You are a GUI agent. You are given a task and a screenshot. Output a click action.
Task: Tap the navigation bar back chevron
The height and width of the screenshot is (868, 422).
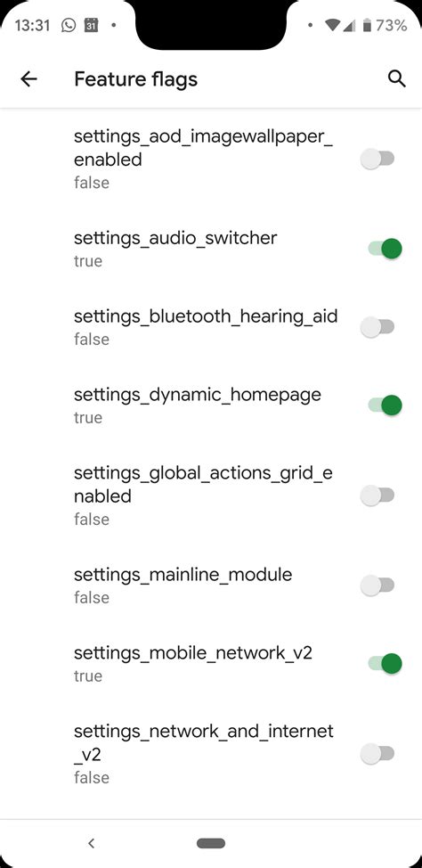[92, 843]
